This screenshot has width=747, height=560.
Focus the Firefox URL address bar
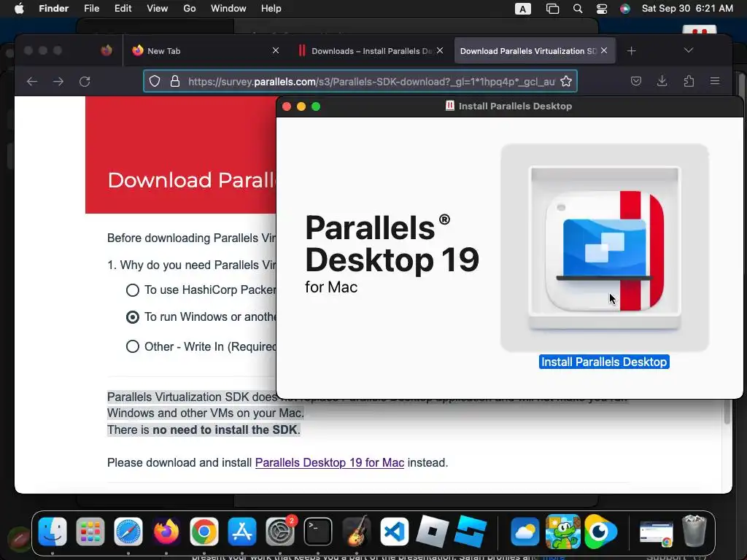360,81
